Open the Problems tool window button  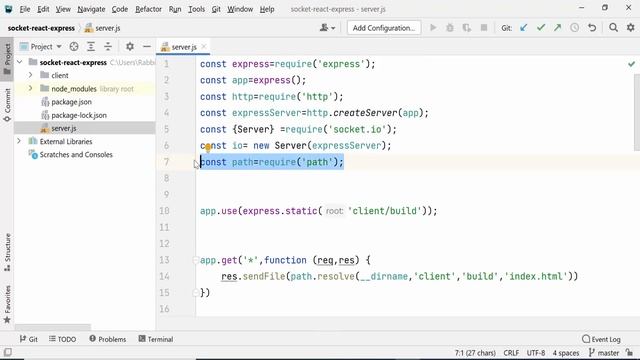(x=108, y=339)
